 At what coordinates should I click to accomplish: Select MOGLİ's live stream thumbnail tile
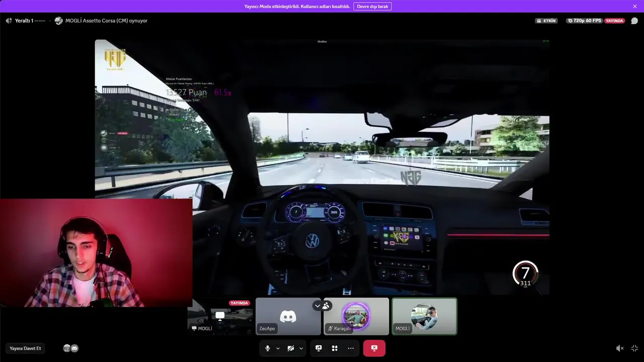(x=220, y=316)
